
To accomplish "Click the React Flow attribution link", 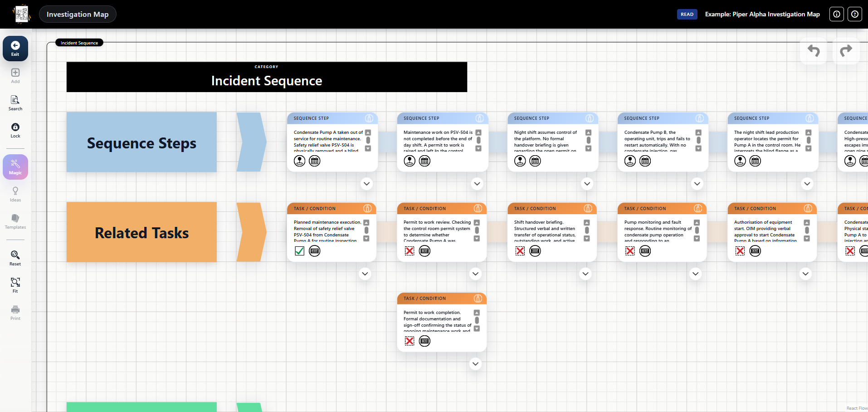I will (x=857, y=408).
